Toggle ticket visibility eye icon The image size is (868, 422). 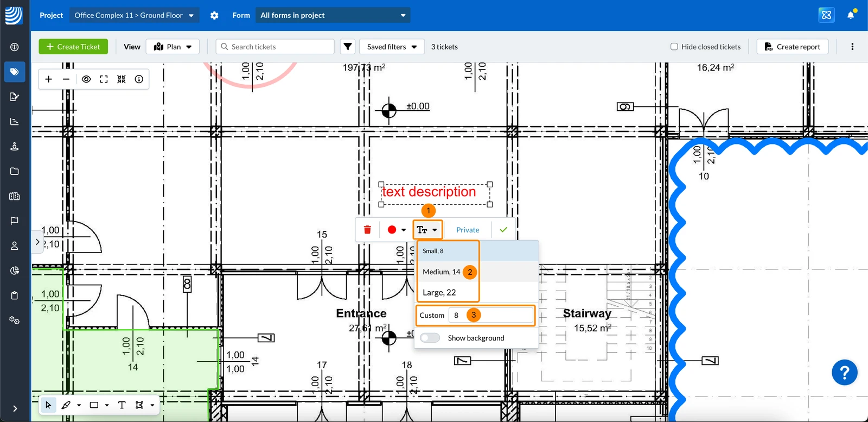86,79
